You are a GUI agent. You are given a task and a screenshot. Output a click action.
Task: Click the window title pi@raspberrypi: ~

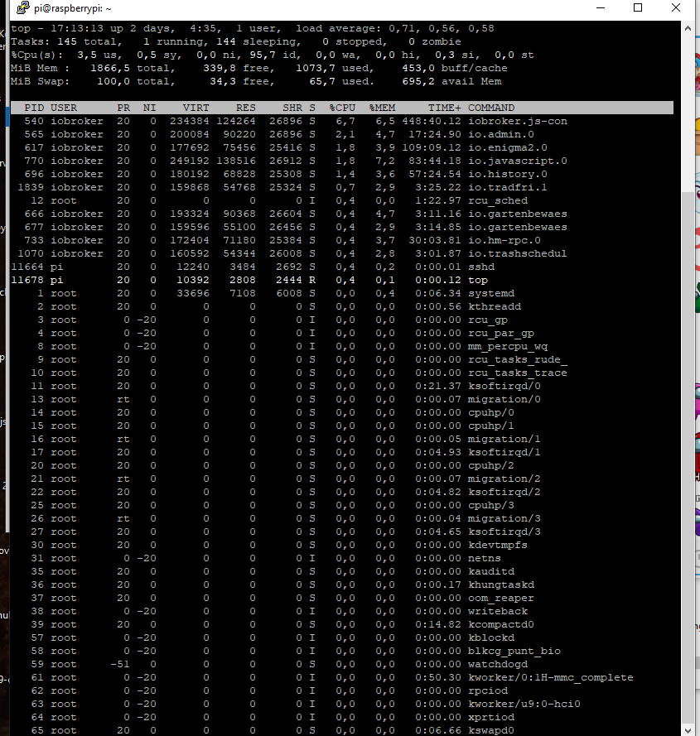(x=73, y=8)
